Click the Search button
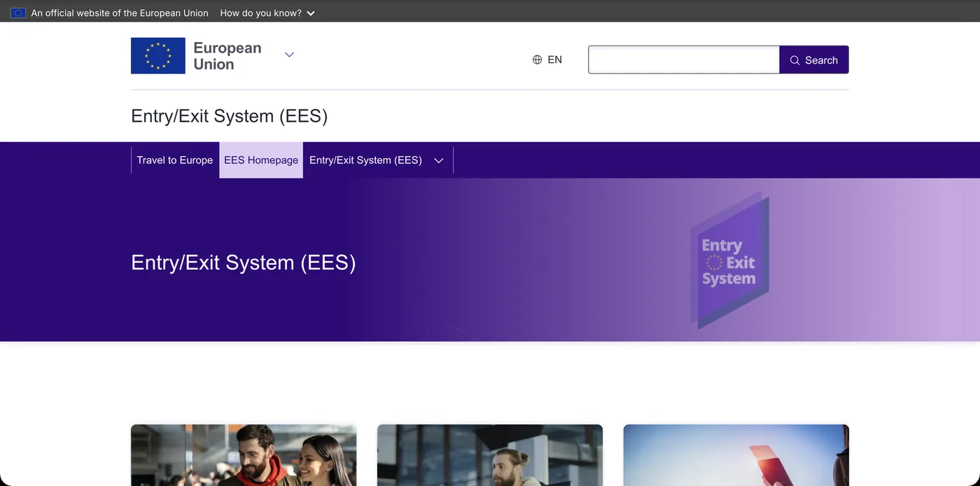Viewport: 980px width, 486px height. [x=814, y=60]
